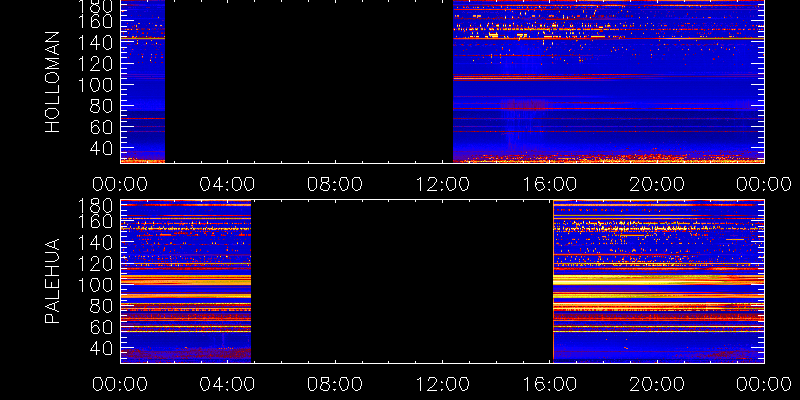Click the 120 frequency label on the Holloman axis

[x=95, y=64]
